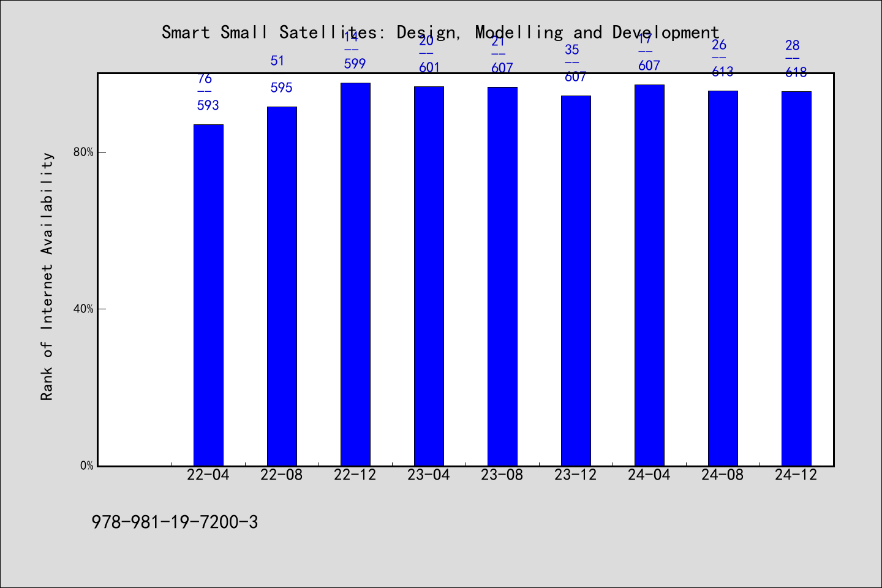Select the blue bar for 22-08
This screenshot has width=882, height=588.
pyautogui.click(x=282, y=286)
